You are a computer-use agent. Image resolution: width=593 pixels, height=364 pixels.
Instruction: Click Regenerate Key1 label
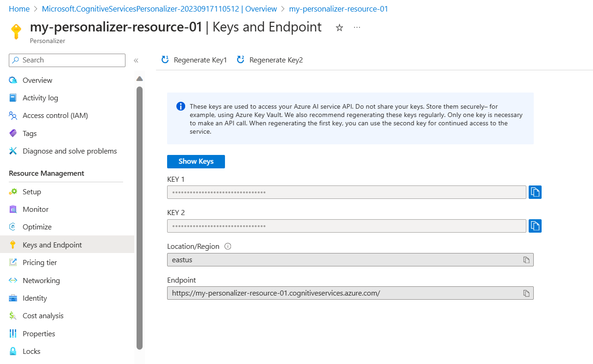click(200, 60)
